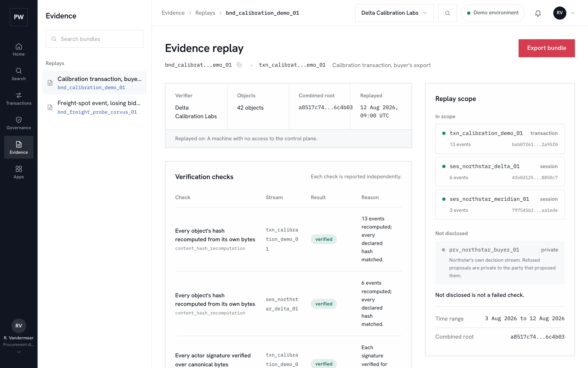Click txn_calibrat...emo_01 transaction ID in header
The height and width of the screenshot is (368, 588).
click(292, 65)
